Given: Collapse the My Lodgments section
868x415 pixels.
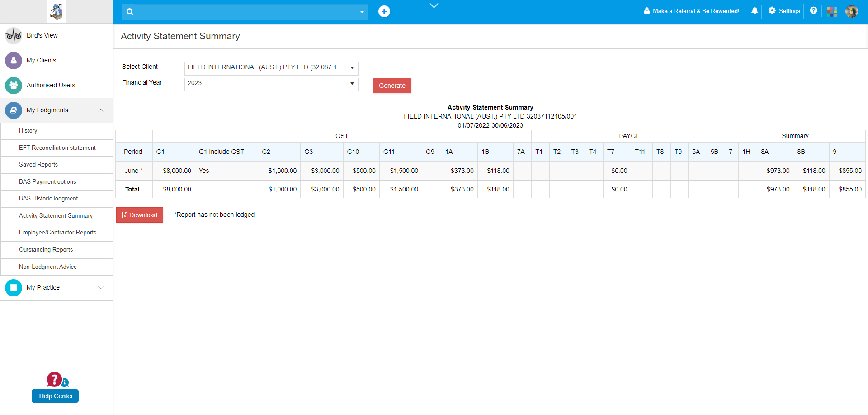Looking at the screenshot, I should [101, 110].
